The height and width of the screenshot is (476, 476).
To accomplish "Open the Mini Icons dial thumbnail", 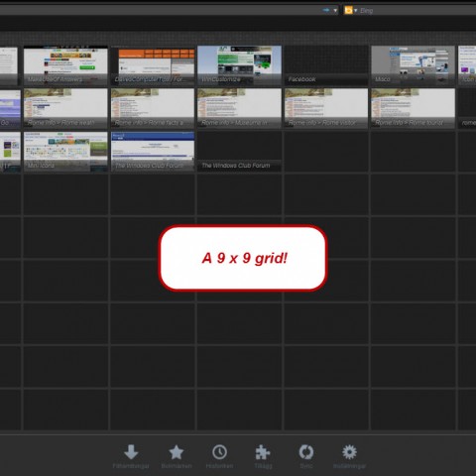I will (65, 152).
